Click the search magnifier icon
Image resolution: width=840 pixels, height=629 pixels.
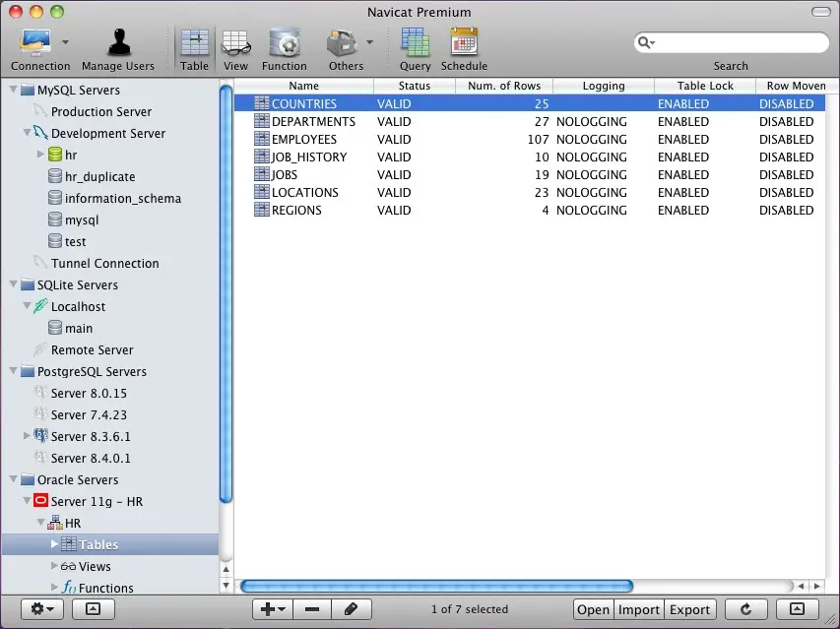pos(646,42)
